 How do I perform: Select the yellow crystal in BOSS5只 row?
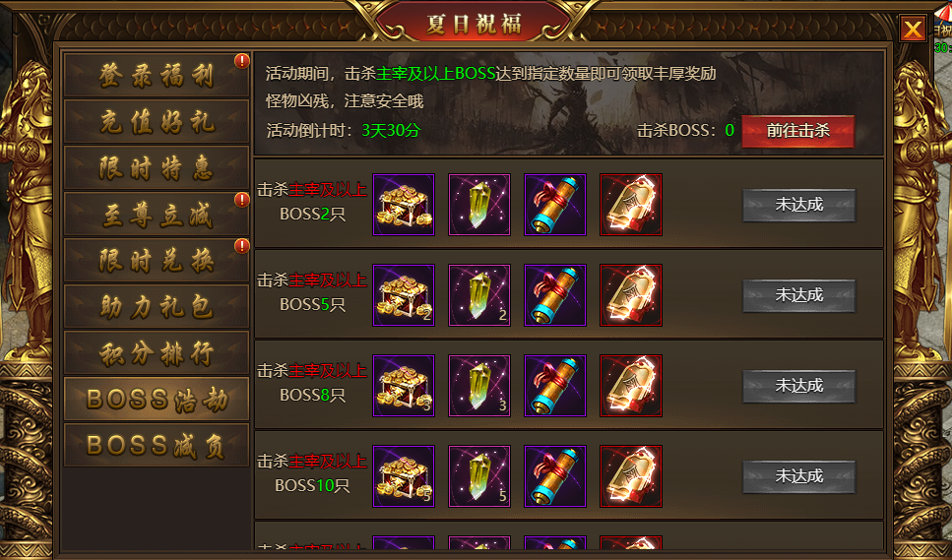coord(479,295)
